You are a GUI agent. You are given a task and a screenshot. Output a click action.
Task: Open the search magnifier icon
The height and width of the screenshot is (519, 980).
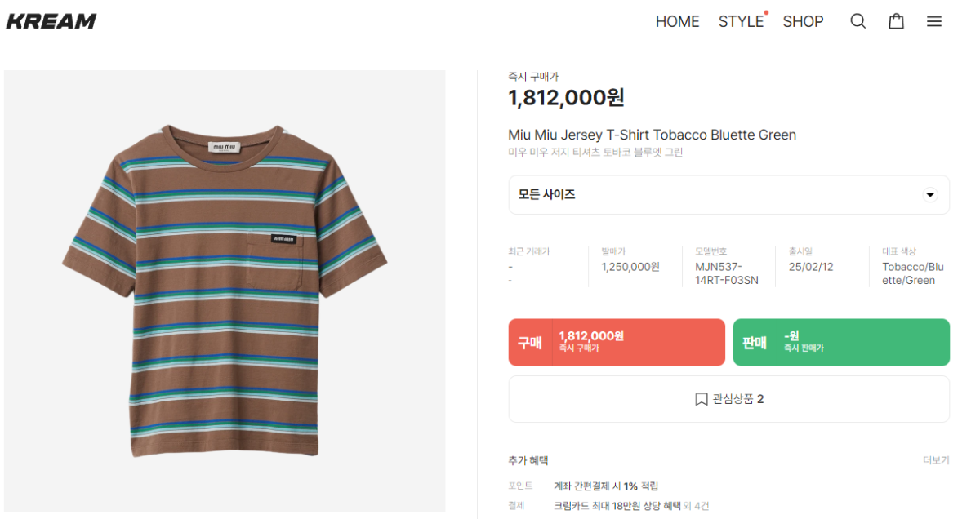(x=857, y=21)
